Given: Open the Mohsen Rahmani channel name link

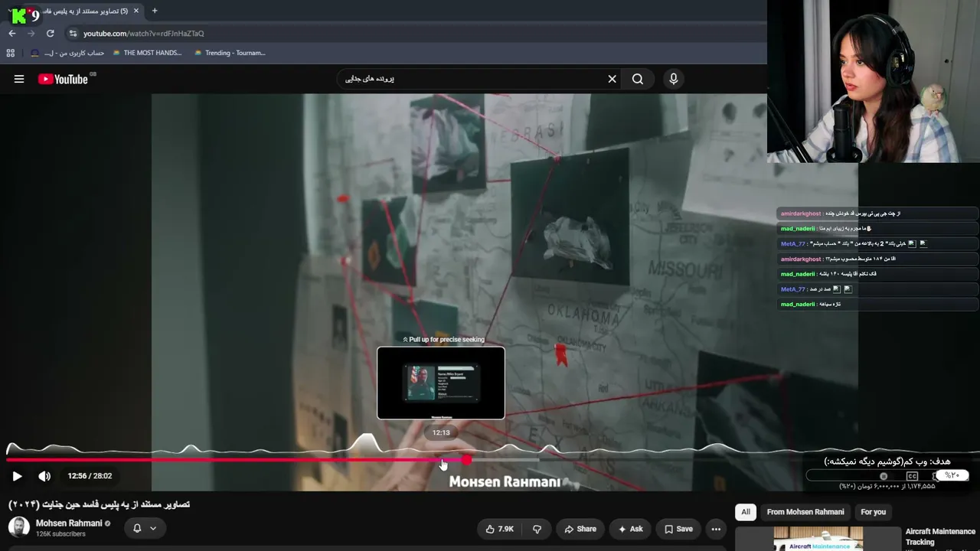Looking at the screenshot, I should (69, 523).
